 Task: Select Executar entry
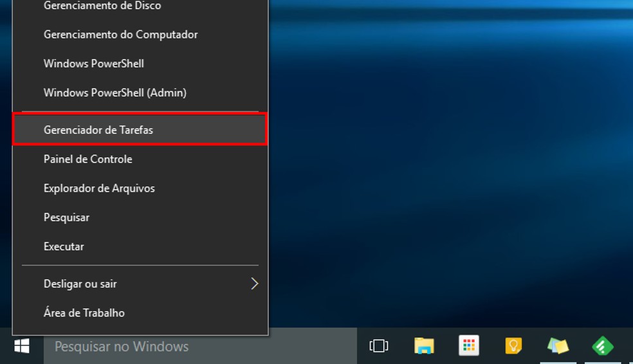(140, 246)
